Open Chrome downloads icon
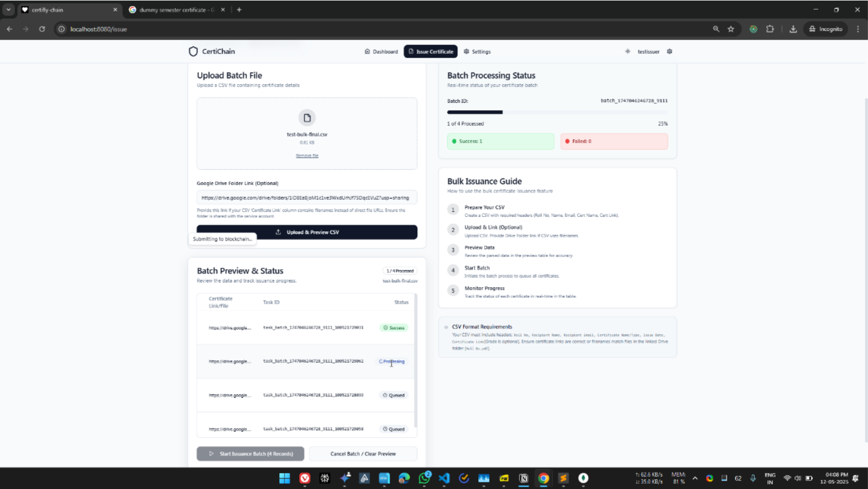The height and width of the screenshot is (489, 868). pos(793,29)
